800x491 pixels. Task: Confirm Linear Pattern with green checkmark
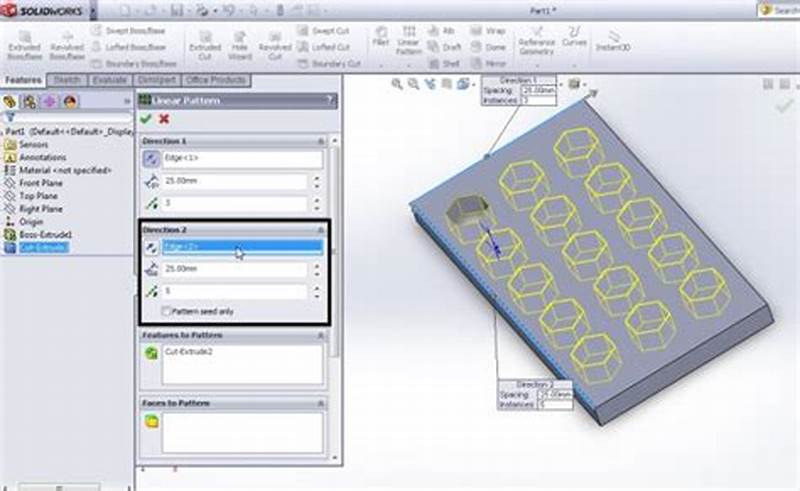click(x=146, y=119)
